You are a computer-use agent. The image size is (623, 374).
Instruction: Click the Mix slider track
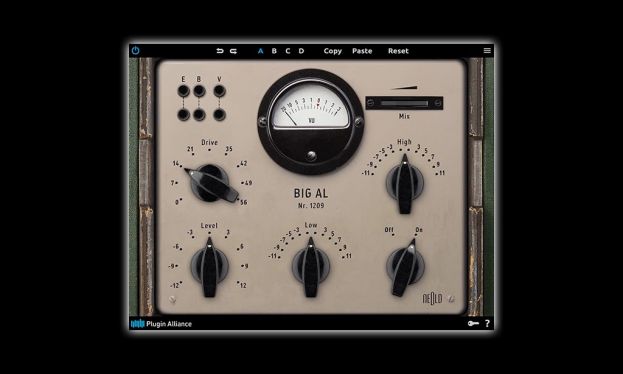pos(404,103)
